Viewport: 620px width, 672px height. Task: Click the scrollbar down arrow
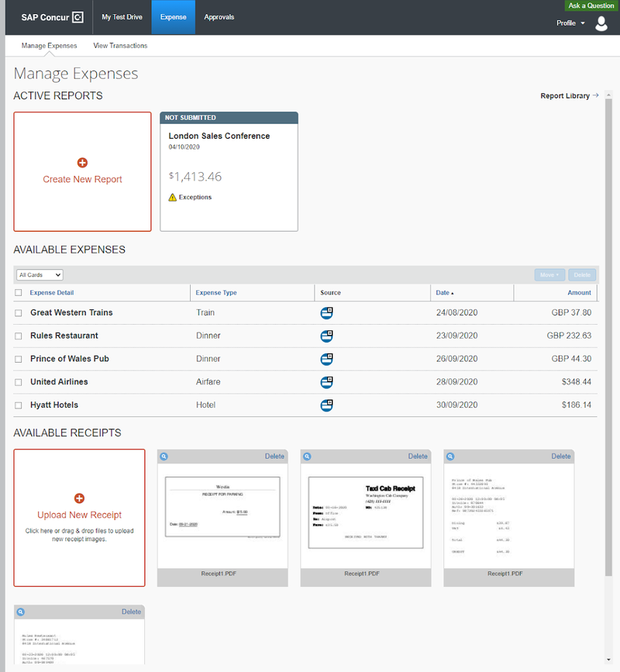608,660
